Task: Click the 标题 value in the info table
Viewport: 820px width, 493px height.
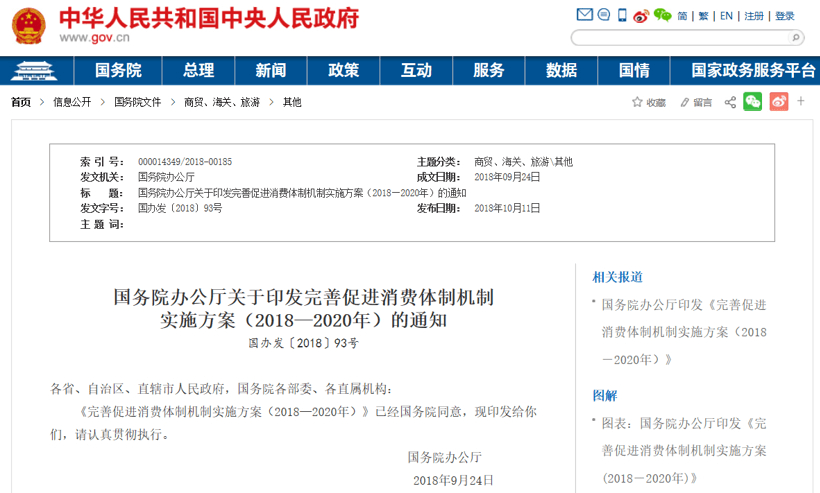Action: pyautogui.click(x=302, y=193)
